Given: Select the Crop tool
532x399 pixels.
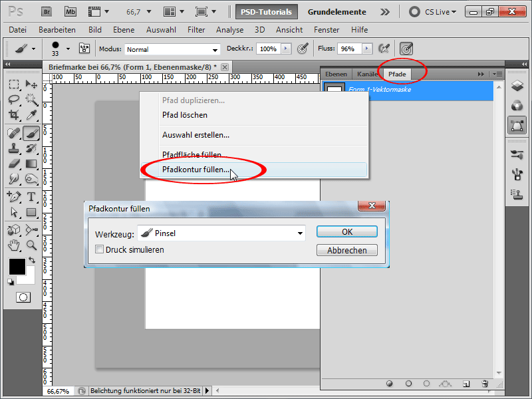Looking at the screenshot, I should 14,114.
